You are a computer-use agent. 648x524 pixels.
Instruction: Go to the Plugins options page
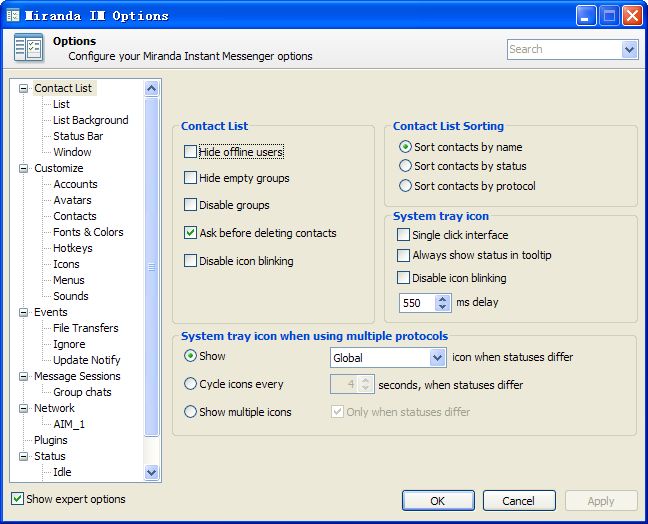point(51,440)
